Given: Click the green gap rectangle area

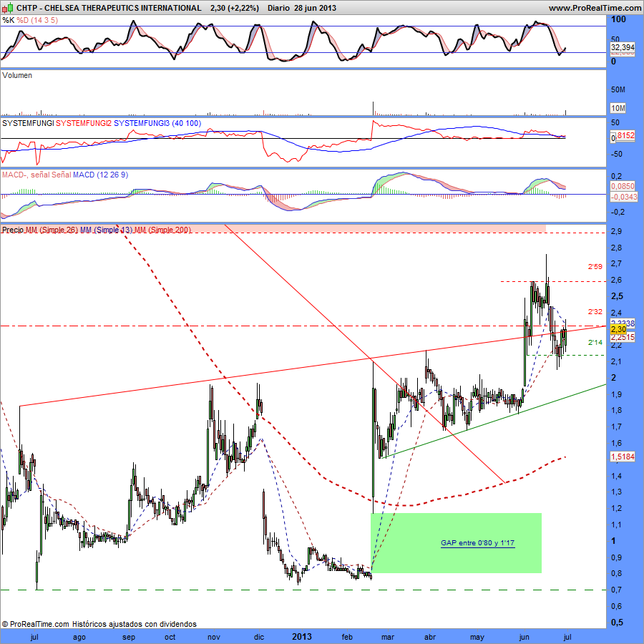Looking at the screenshot, I should click(x=456, y=543).
